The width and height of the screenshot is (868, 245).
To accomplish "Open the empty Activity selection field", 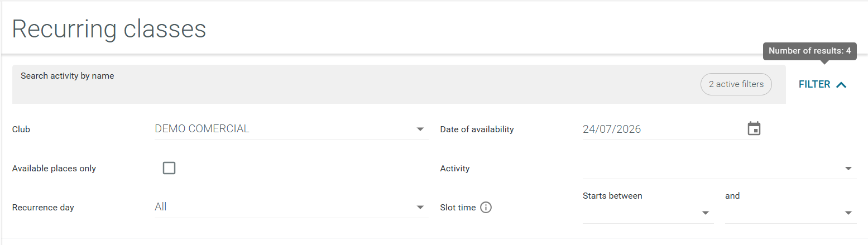I will (720, 168).
